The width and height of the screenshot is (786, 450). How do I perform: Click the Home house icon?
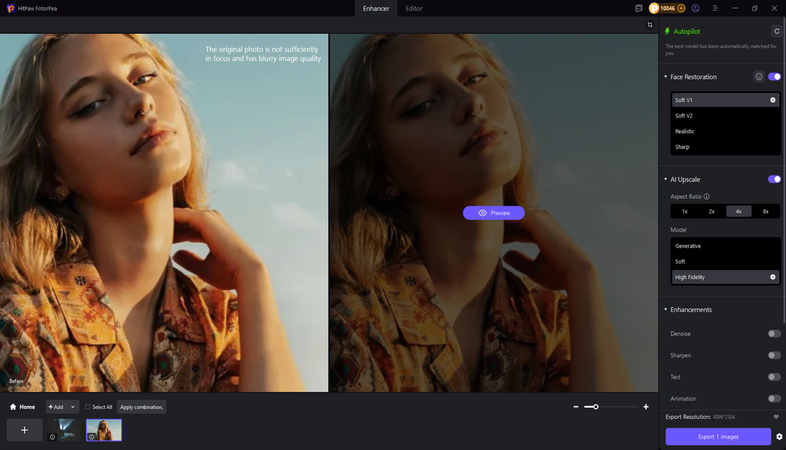pyautogui.click(x=13, y=407)
